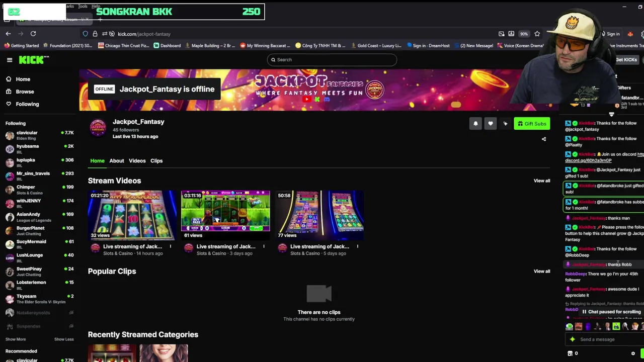
Task: Click the Sign in DreamHost bookmark
Action: coord(428,46)
